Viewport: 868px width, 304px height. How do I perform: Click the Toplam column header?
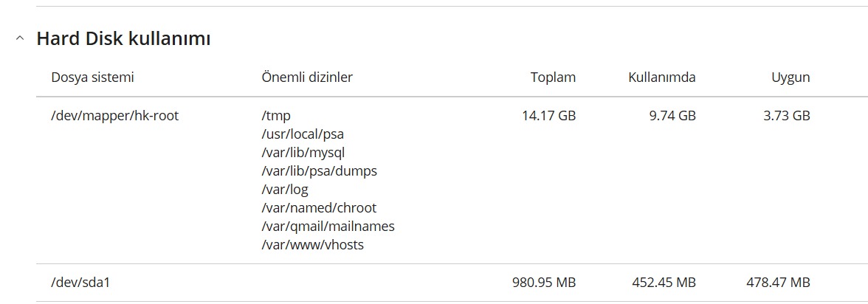point(553,77)
